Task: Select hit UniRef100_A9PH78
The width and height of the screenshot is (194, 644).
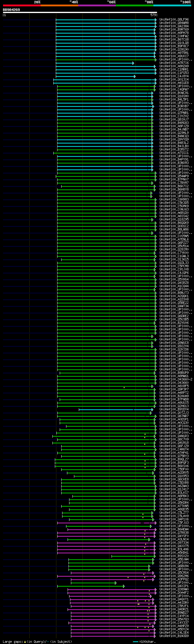Action: tap(174, 33)
